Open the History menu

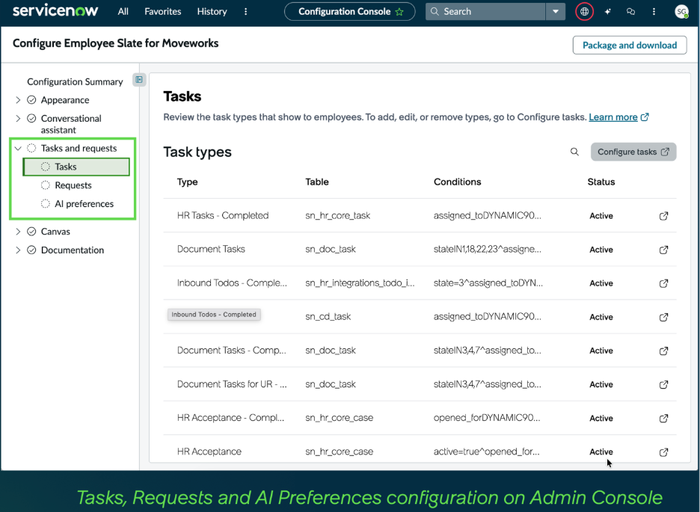click(x=212, y=12)
